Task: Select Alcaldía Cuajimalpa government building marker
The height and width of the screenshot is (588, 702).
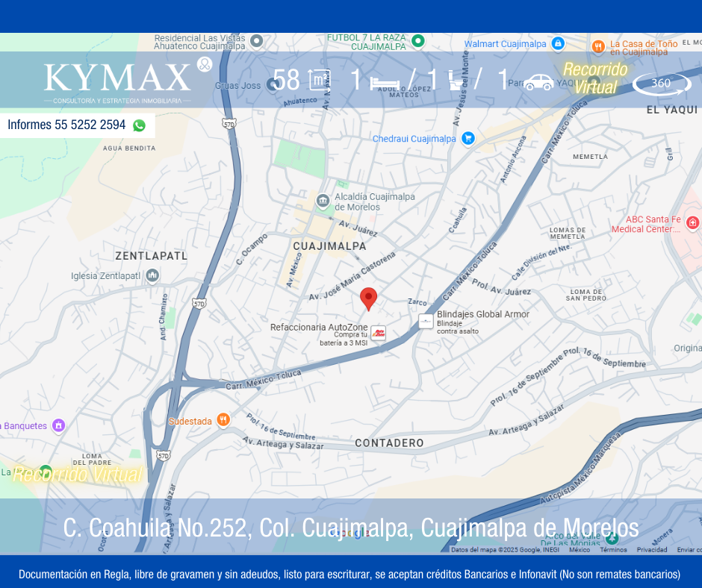Action: (323, 201)
